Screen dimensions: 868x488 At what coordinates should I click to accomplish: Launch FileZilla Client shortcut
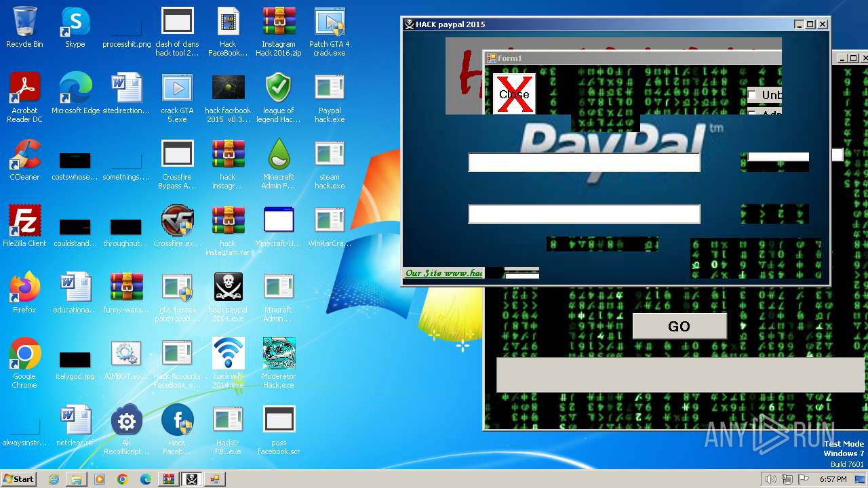(x=24, y=226)
